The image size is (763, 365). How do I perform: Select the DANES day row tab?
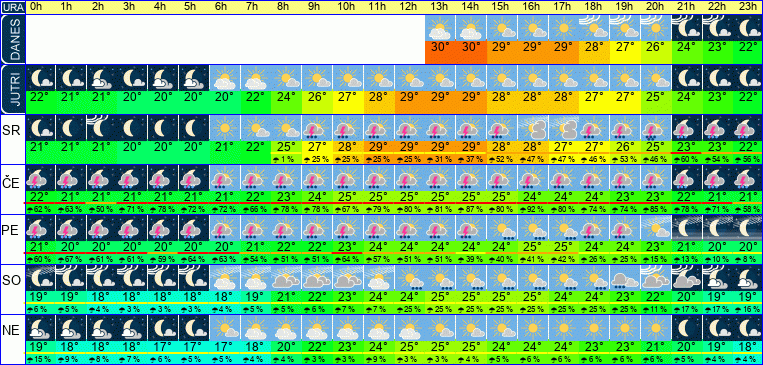click(x=12, y=39)
